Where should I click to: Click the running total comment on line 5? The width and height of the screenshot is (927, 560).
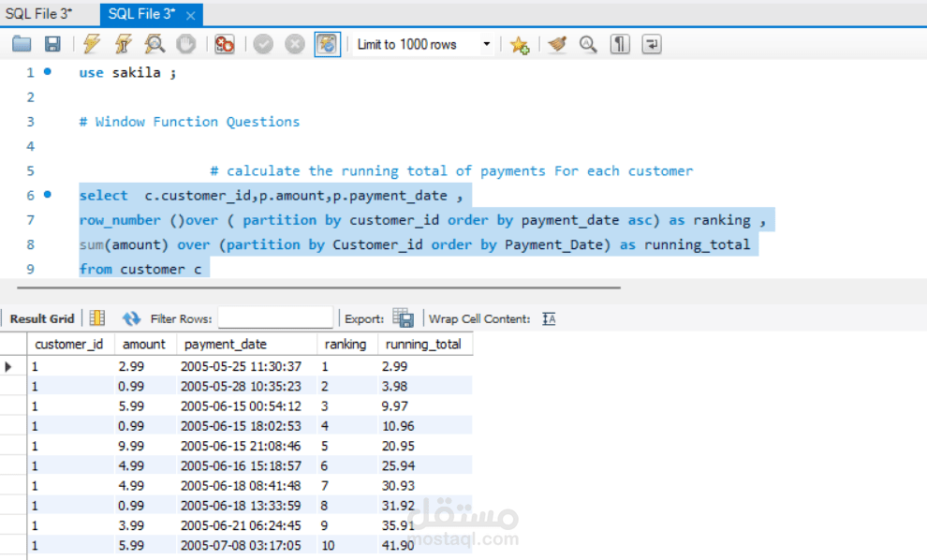click(451, 170)
